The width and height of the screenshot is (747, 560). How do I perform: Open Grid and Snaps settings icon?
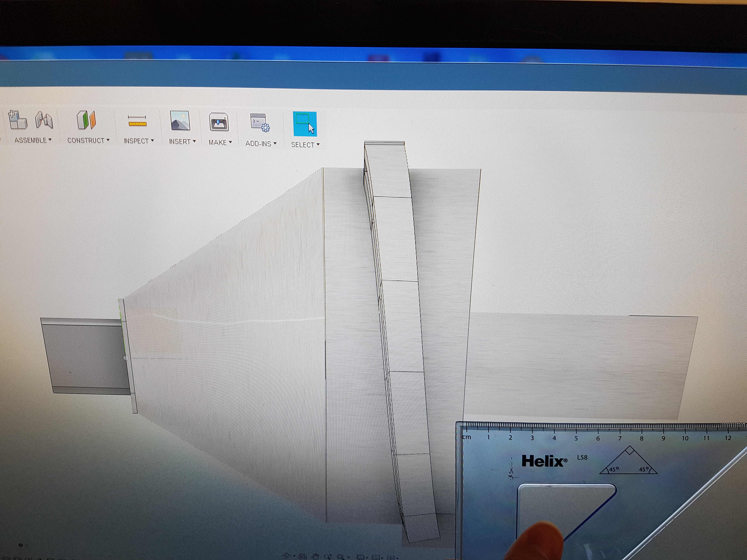point(376,558)
